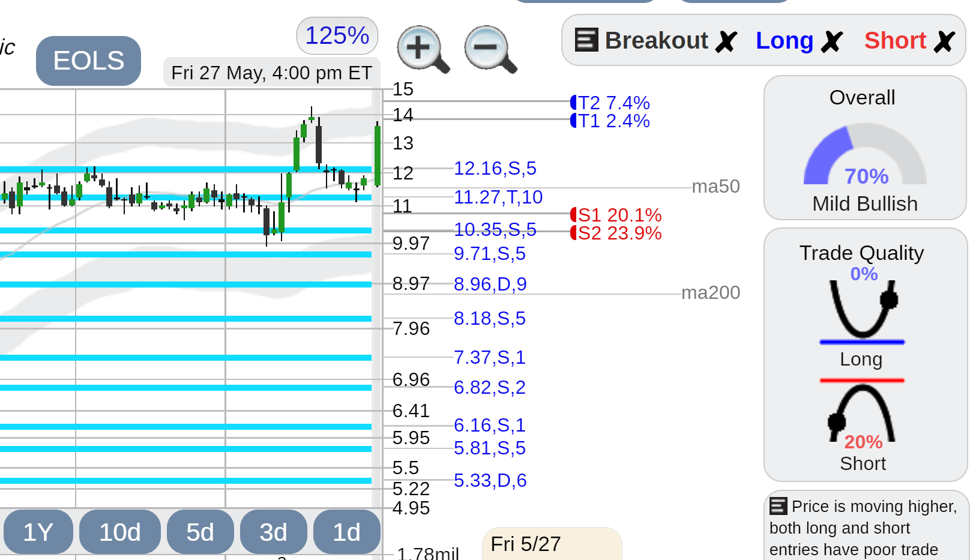Toggle the Breakout filter label

[657, 41]
